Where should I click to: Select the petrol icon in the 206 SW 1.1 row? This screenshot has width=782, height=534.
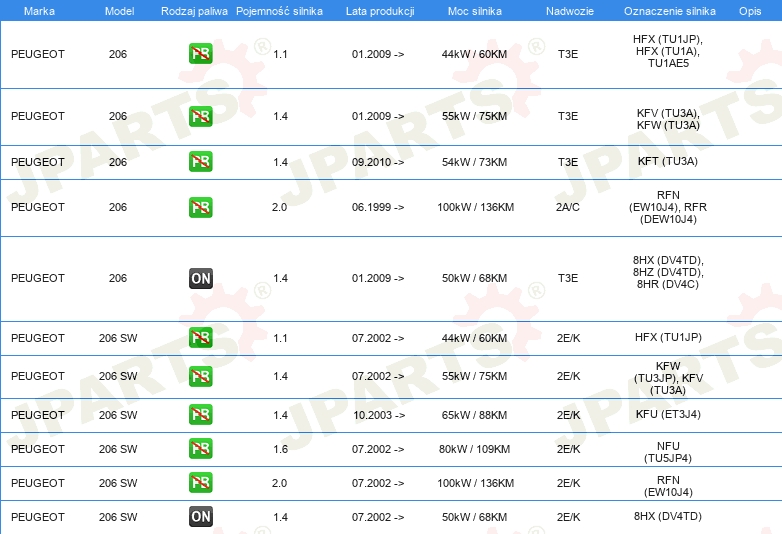[x=201, y=338]
